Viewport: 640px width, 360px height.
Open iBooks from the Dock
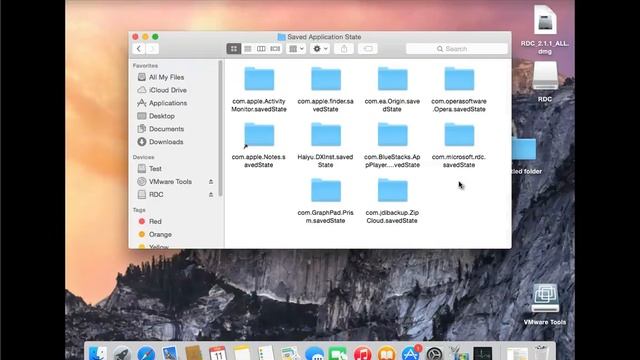(387, 353)
